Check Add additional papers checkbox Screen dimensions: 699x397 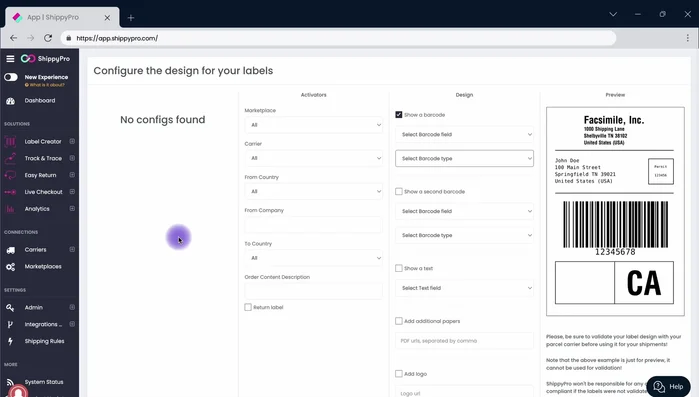click(399, 321)
